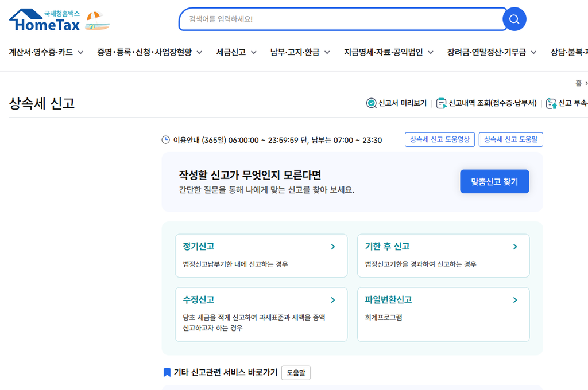Select the 파일변환신고 card title

(x=389, y=300)
